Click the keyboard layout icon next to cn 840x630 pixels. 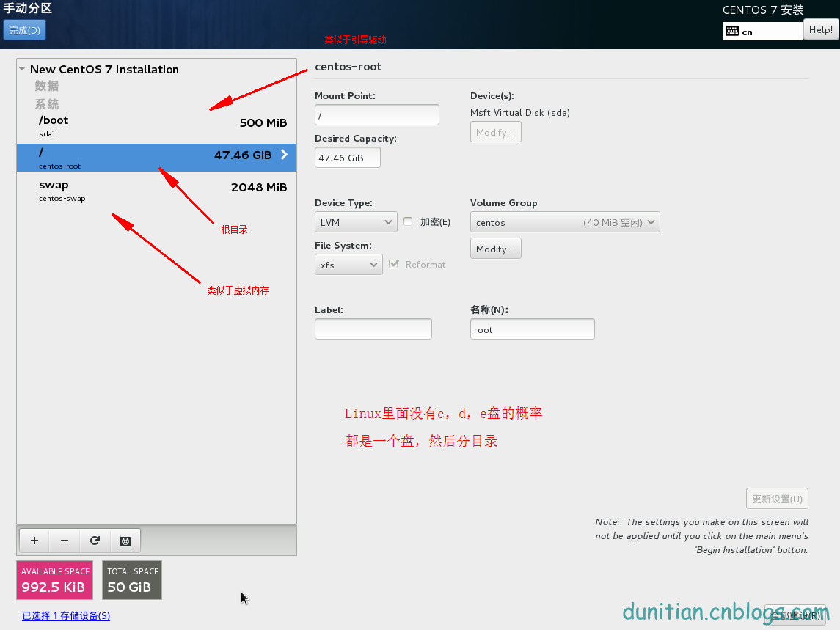(x=731, y=31)
